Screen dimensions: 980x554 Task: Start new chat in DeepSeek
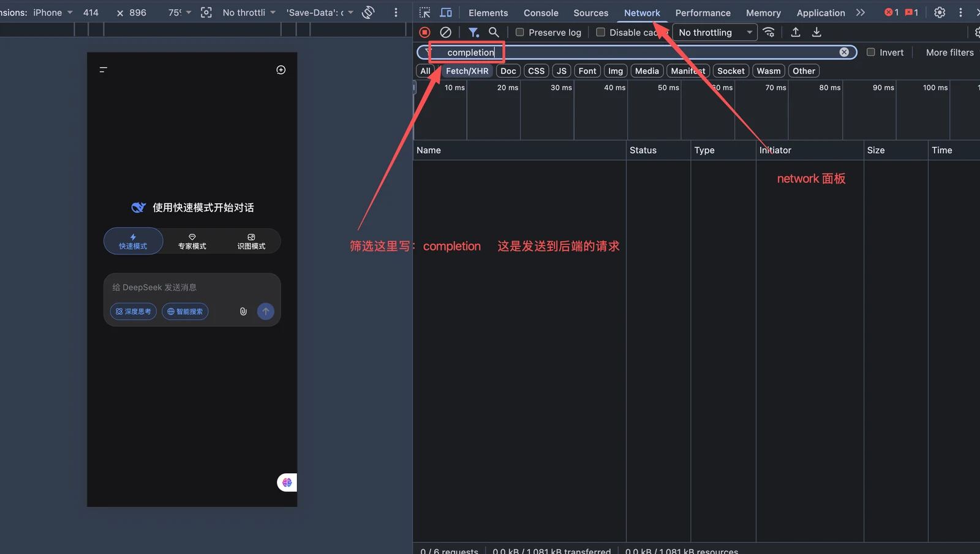point(281,70)
